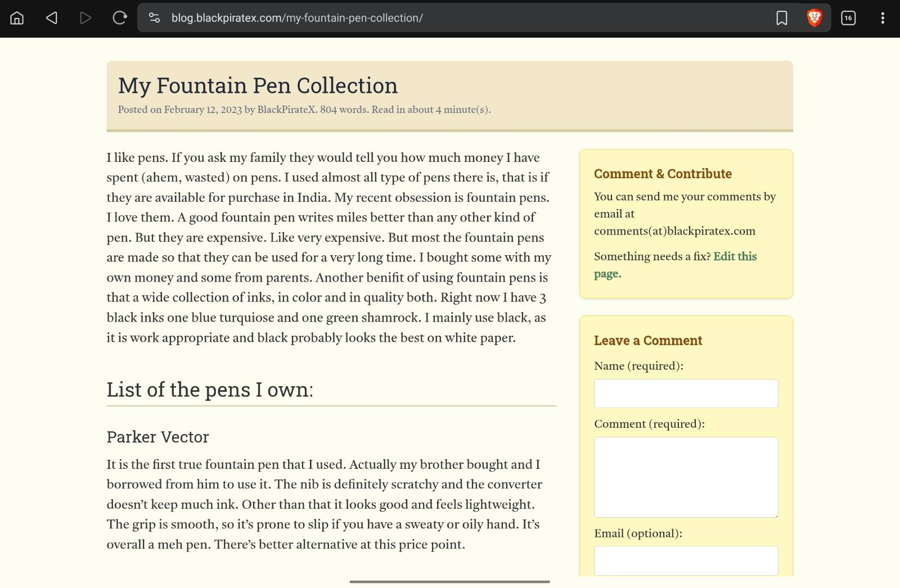Image resolution: width=900 pixels, height=588 pixels.
Task: Navigate back to the previous page
Action: pos(52,18)
